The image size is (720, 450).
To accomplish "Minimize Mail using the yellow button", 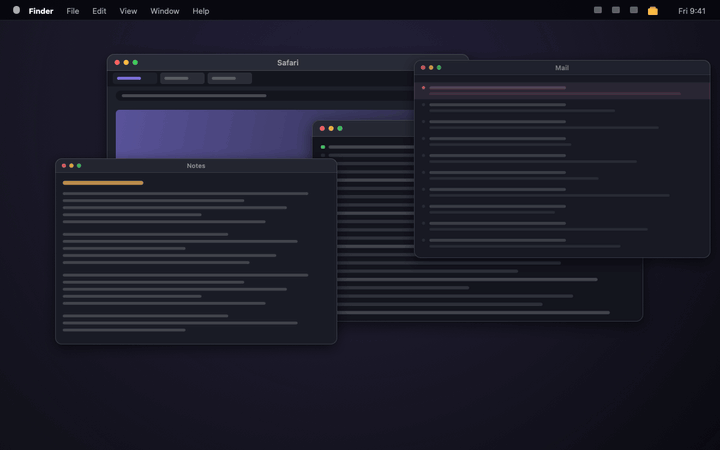I will 431,68.
